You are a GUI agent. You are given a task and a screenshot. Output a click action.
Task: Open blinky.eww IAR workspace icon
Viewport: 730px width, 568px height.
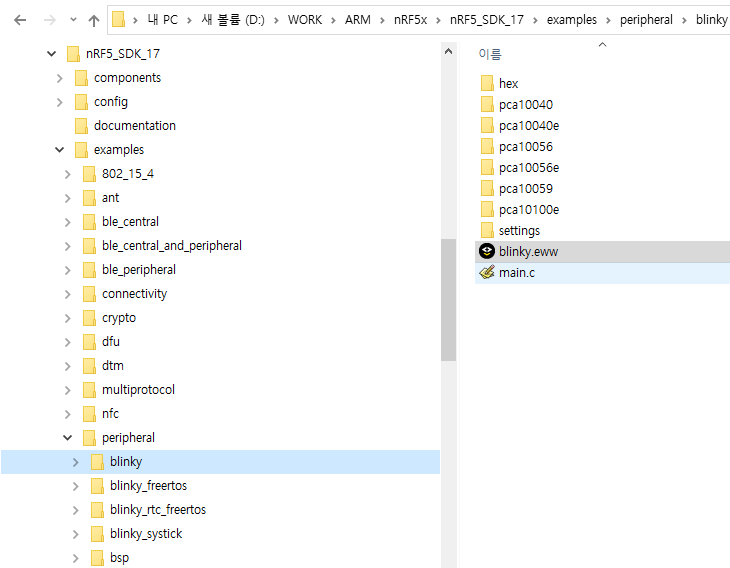point(487,251)
